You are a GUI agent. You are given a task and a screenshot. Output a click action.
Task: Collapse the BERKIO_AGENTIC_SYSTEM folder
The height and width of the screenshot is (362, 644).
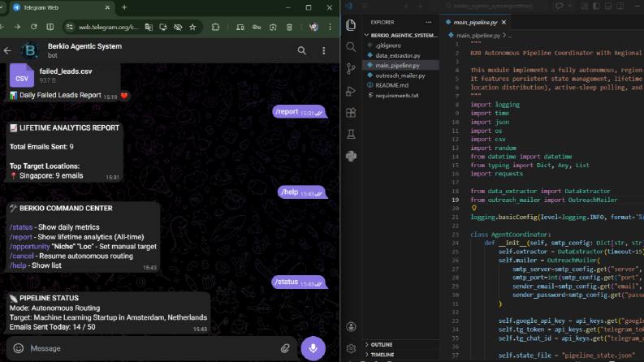point(401,35)
